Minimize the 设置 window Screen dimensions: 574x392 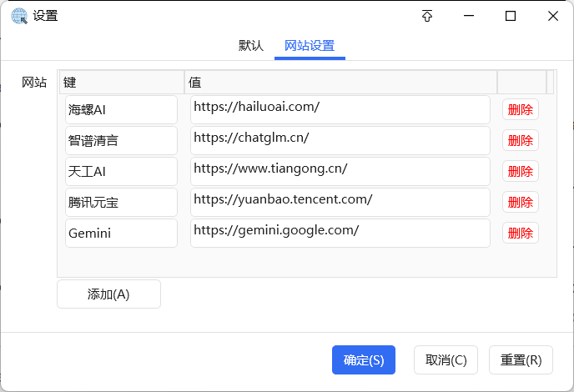pyautogui.click(x=469, y=16)
